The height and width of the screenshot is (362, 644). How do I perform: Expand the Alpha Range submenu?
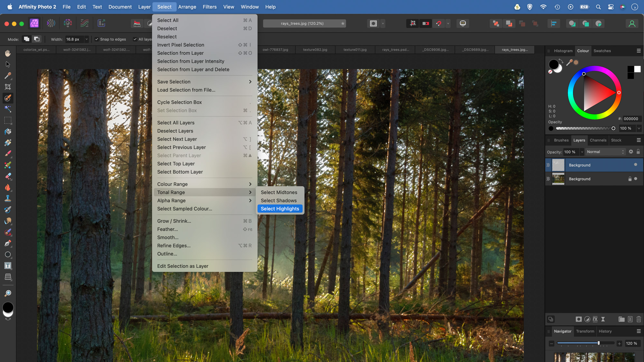(204, 200)
